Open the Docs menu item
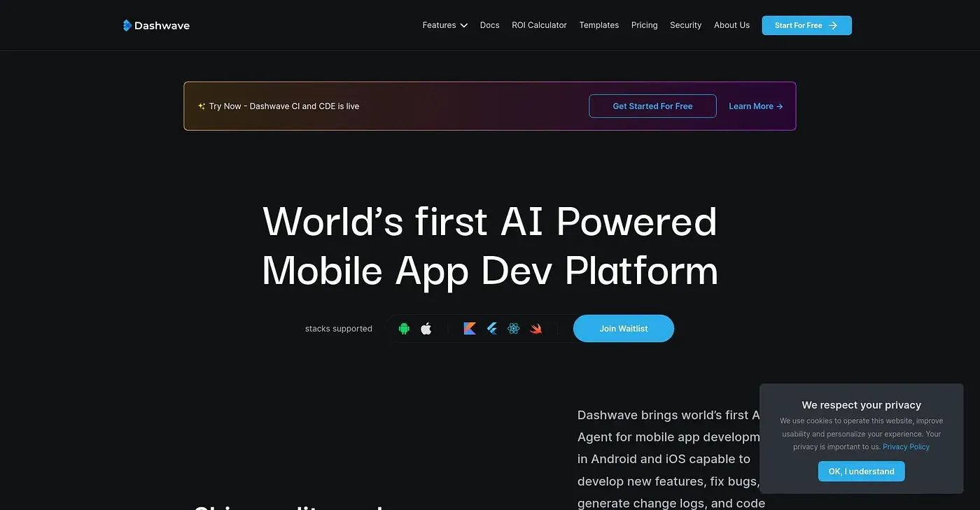Screen dimensions: 980x510 point(490,25)
